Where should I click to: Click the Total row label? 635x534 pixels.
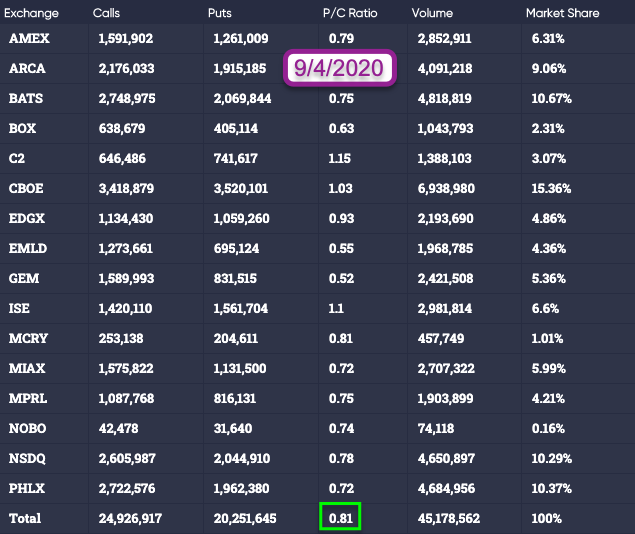coord(26,518)
